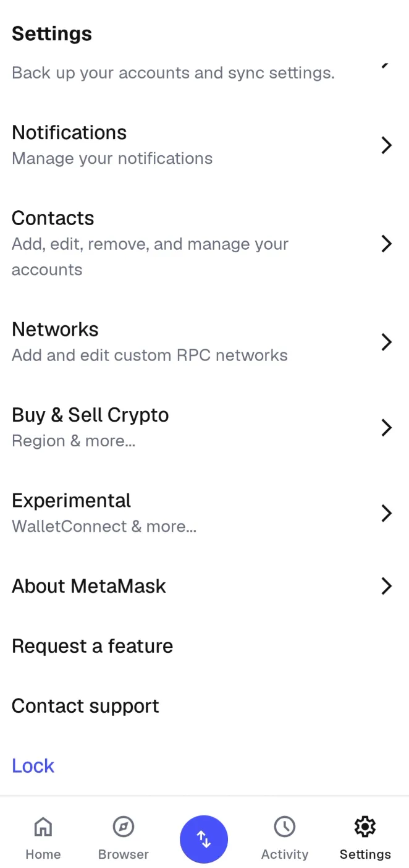The width and height of the screenshot is (409, 868).
Task: Tap the backup accounts description text
Action: tap(173, 72)
